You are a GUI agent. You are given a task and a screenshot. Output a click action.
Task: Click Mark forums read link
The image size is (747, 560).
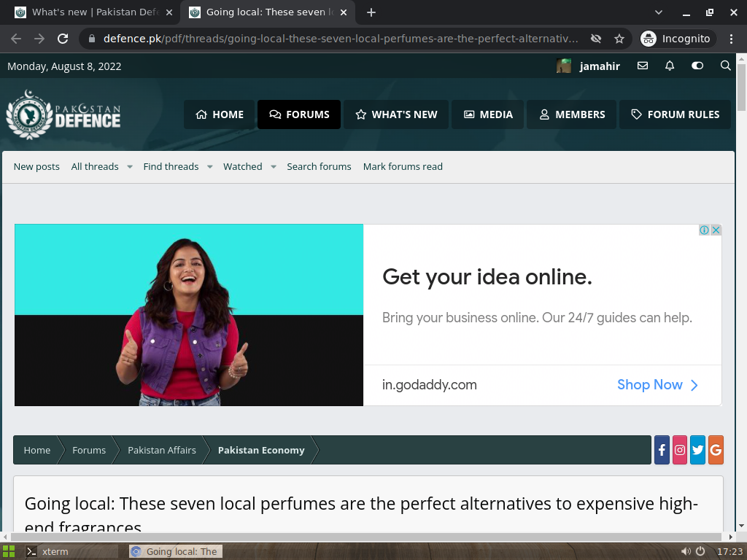pos(403,167)
